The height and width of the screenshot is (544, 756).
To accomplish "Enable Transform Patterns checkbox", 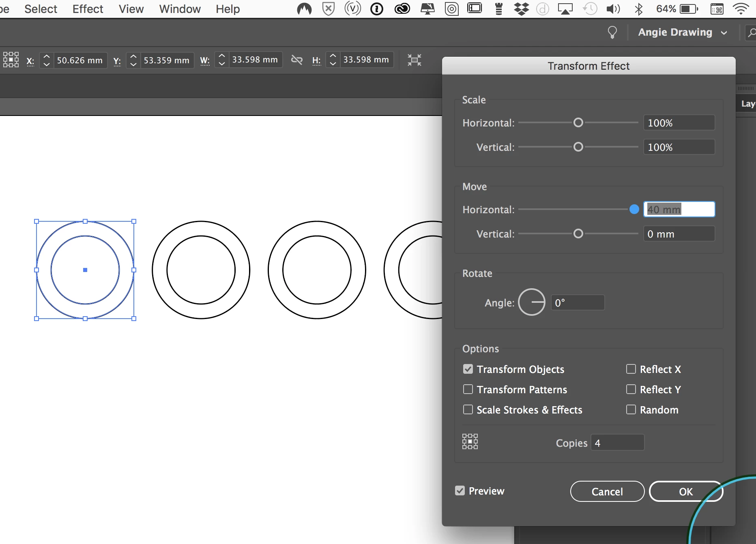I will coord(468,389).
